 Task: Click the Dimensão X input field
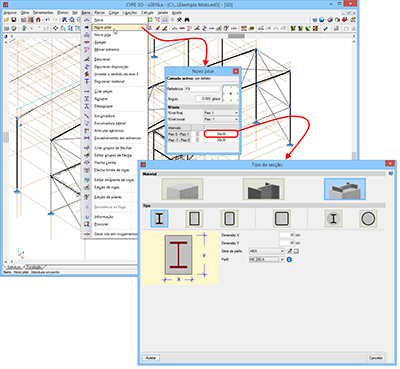(287, 235)
